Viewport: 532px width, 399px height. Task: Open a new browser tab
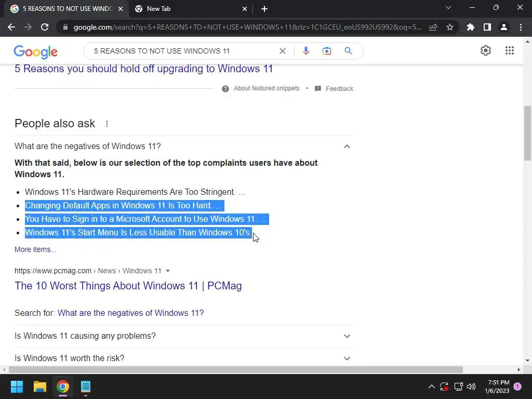click(x=264, y=9)
